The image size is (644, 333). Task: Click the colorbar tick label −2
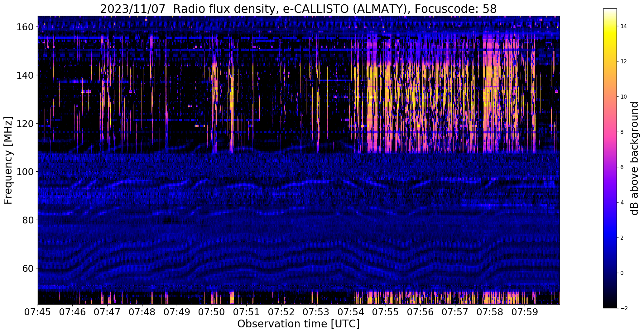point(624,308)
